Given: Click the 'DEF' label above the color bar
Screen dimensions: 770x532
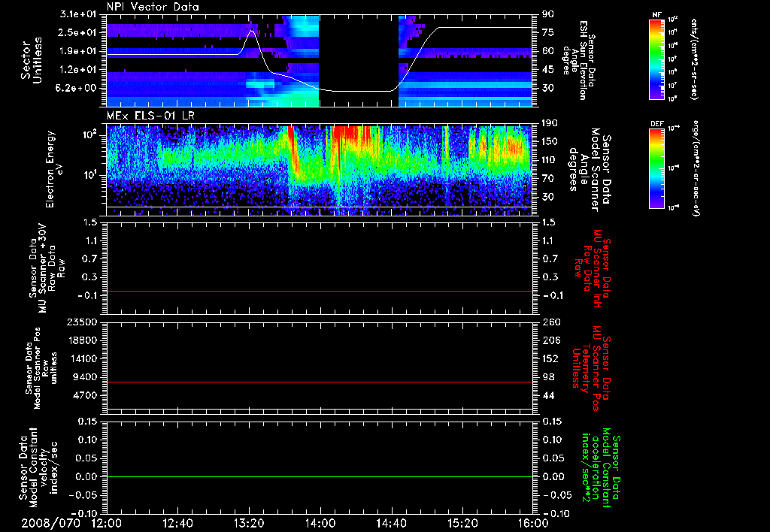Looking at the screenshot, I should 656,124.
